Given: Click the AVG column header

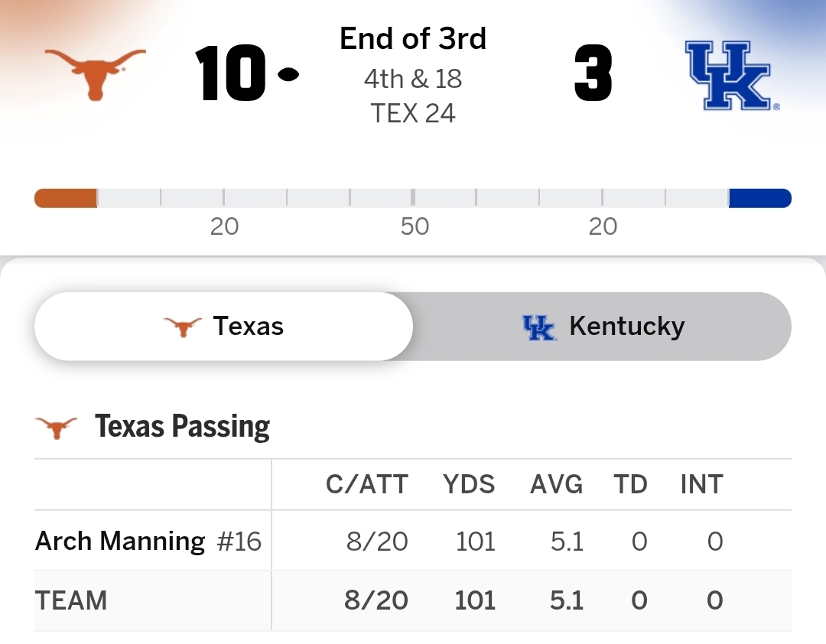Looking at the screenshot, I should [556, 484].
